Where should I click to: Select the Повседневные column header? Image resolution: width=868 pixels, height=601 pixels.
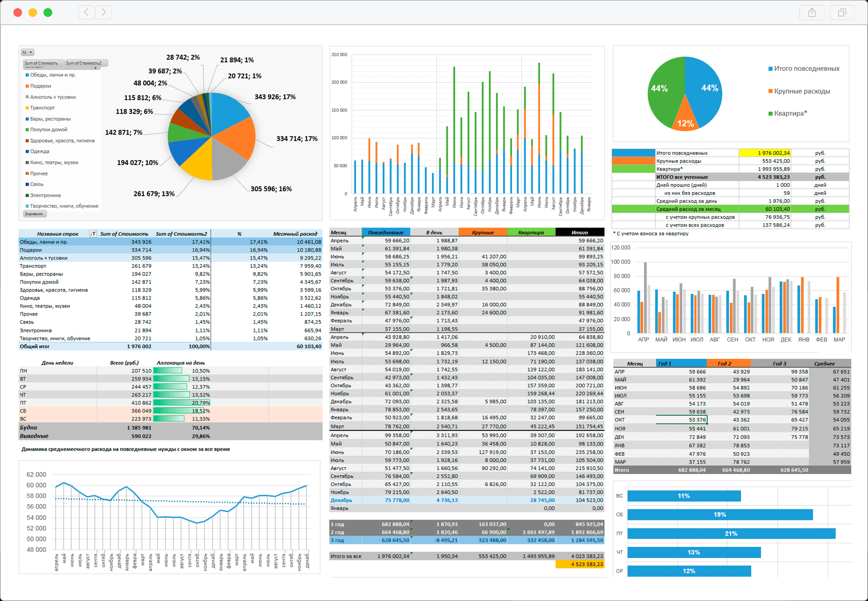click(x=386, y=232)
